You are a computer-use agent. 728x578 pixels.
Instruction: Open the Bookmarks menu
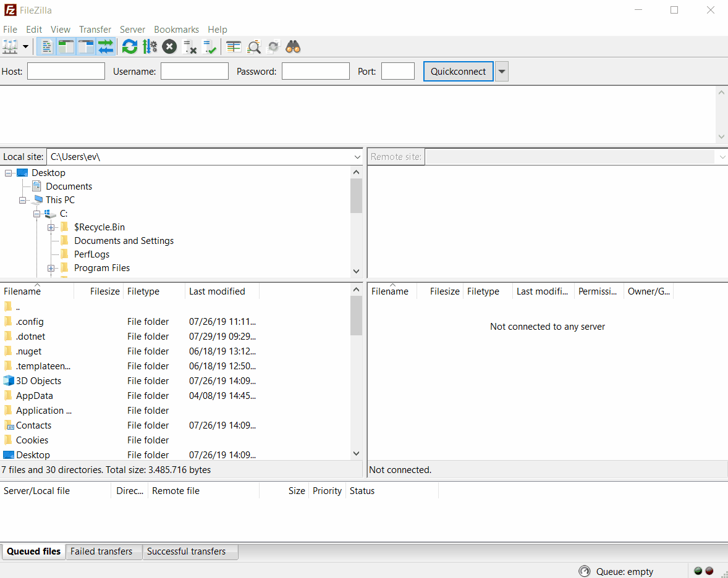point(176,29)
